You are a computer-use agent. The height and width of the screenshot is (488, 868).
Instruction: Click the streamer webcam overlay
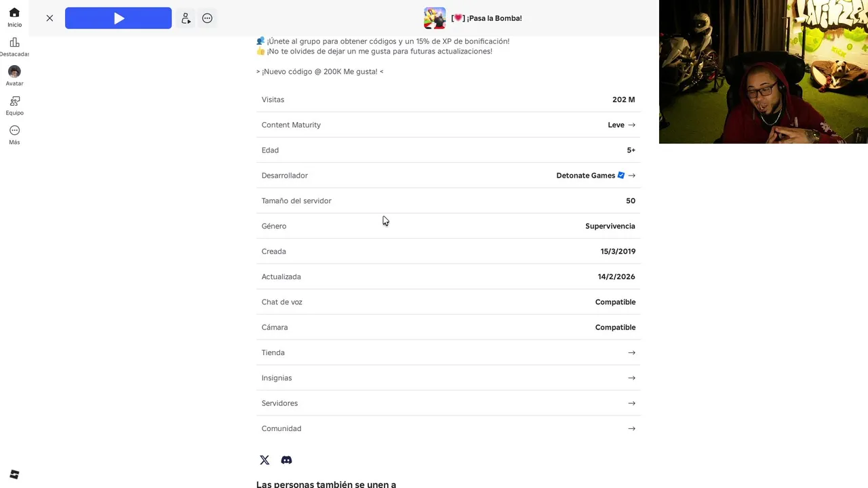(763, 72)
